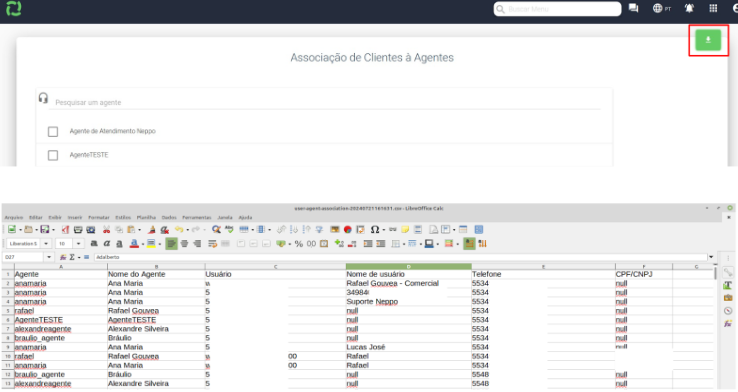Click the Spelling check icon

coord(229,229)
